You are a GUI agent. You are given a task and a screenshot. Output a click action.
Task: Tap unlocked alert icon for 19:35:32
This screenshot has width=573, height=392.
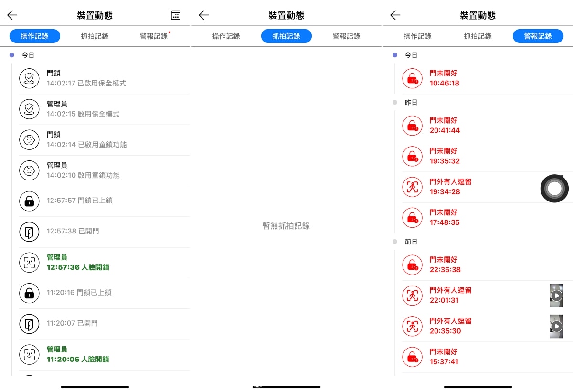412,156
